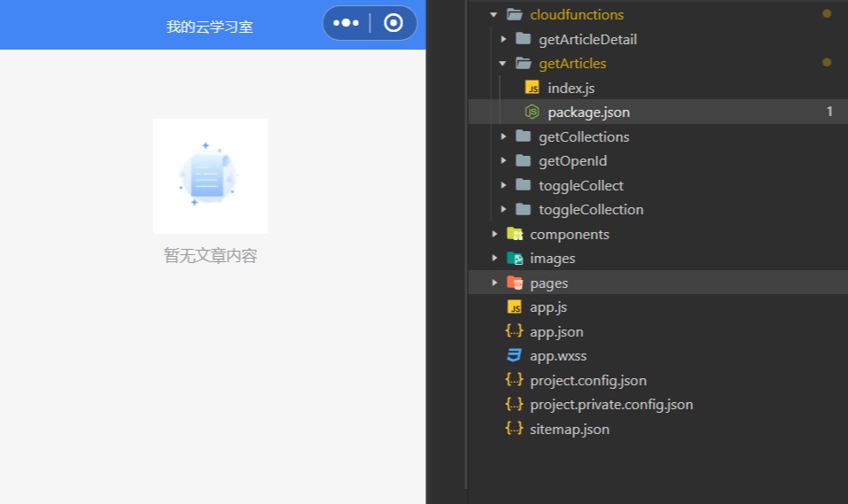Open the mini program three-dot menu

click(346, 23)
